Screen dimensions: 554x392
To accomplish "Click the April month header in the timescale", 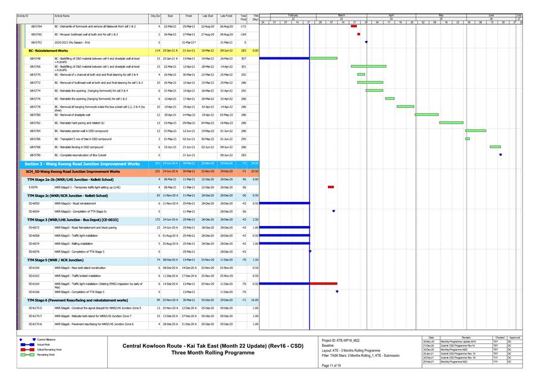I will (391, 14).
